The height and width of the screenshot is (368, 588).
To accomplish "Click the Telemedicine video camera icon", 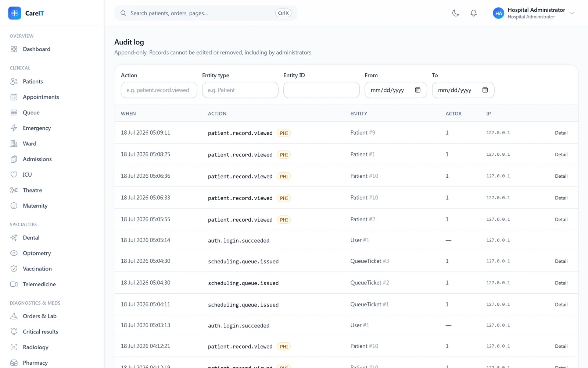I will 14,284.
